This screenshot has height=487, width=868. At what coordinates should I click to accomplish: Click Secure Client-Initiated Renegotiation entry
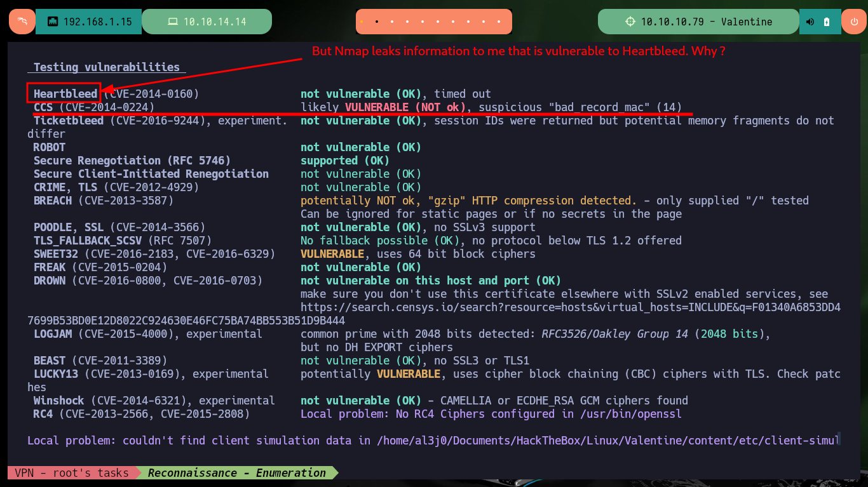pyautogui.click(x=151, y=174)
